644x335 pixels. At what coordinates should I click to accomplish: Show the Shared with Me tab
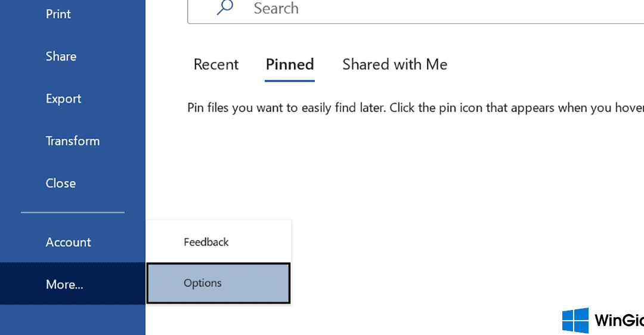(395, 64)
